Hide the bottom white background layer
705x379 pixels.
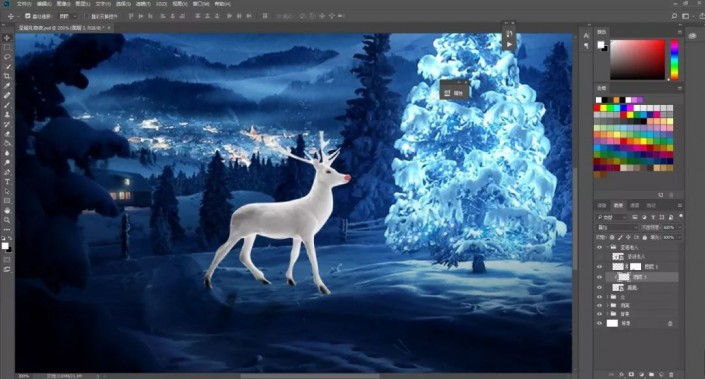[599, 323]
